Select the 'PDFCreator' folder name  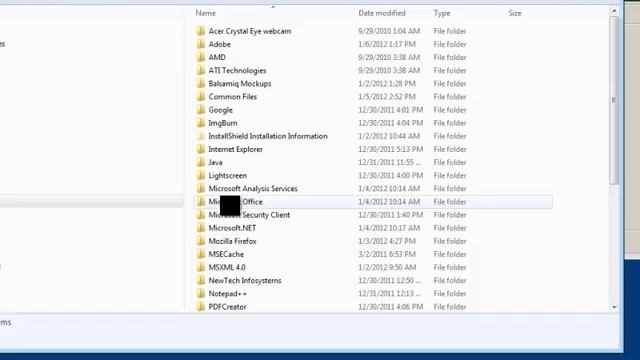point(227,307)
